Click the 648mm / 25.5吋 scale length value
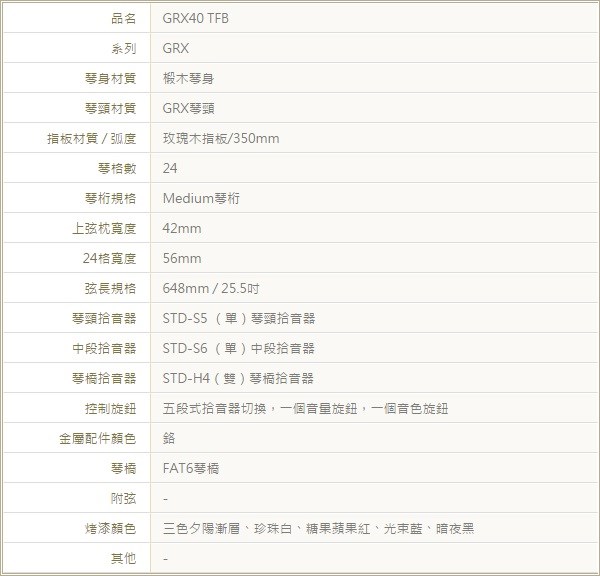Image resolution: width=600 pixels, height=576 pixels. pos(211,288)
